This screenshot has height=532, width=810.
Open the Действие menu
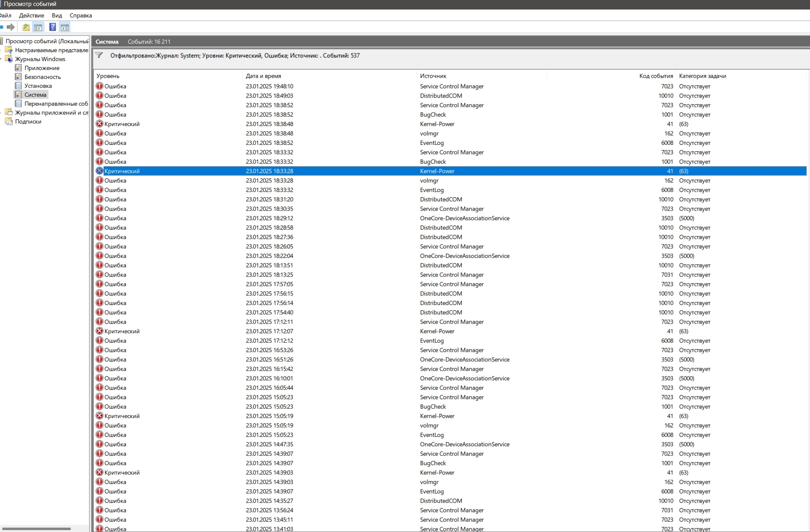pyautogui.click(x=31, y=15)
